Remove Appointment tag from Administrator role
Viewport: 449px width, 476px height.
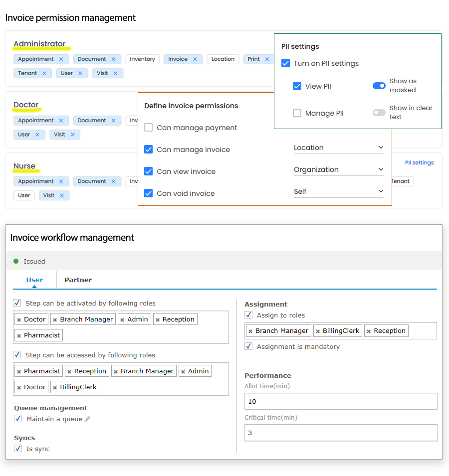pyautogui.click(x=61, y=59)
